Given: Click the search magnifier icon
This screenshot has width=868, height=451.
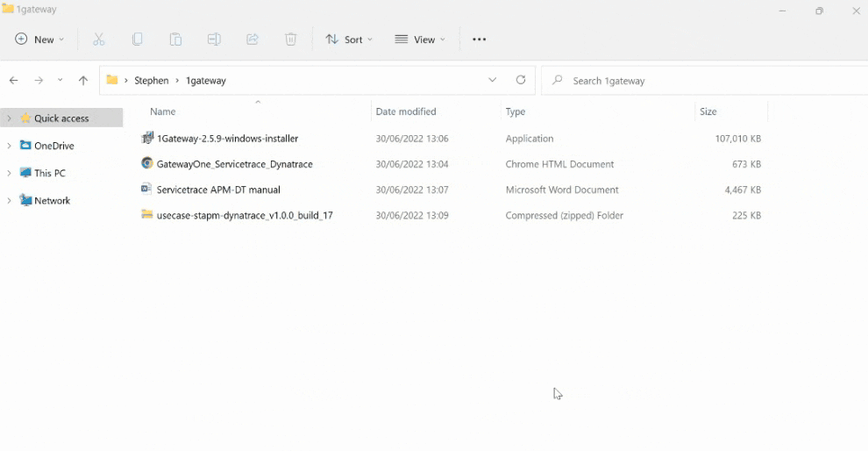Looking at the screenshot, I should click(558, 81).
